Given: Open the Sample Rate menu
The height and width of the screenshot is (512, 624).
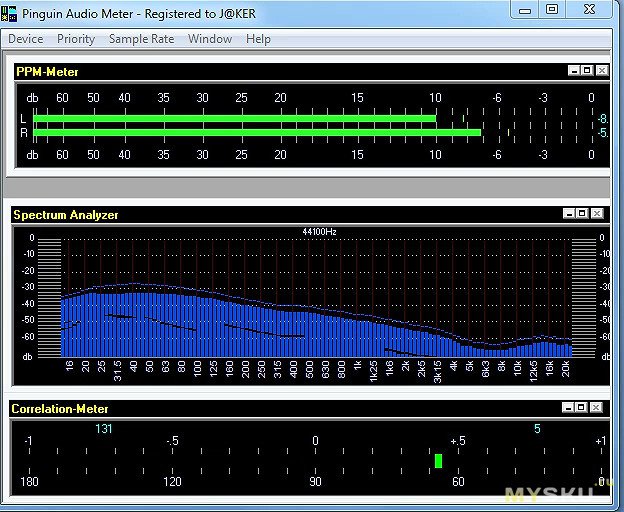Looking at the screenshot, I should pyautogui.click(x=141, y=39).
